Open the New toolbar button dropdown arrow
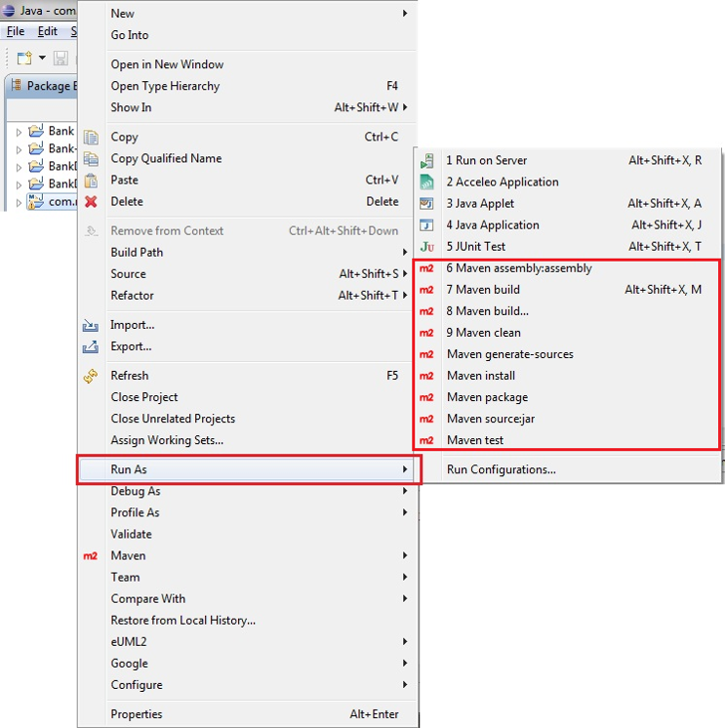Viewport: 725px width, 728px height. pyautogui.click(x=42, y=58)
